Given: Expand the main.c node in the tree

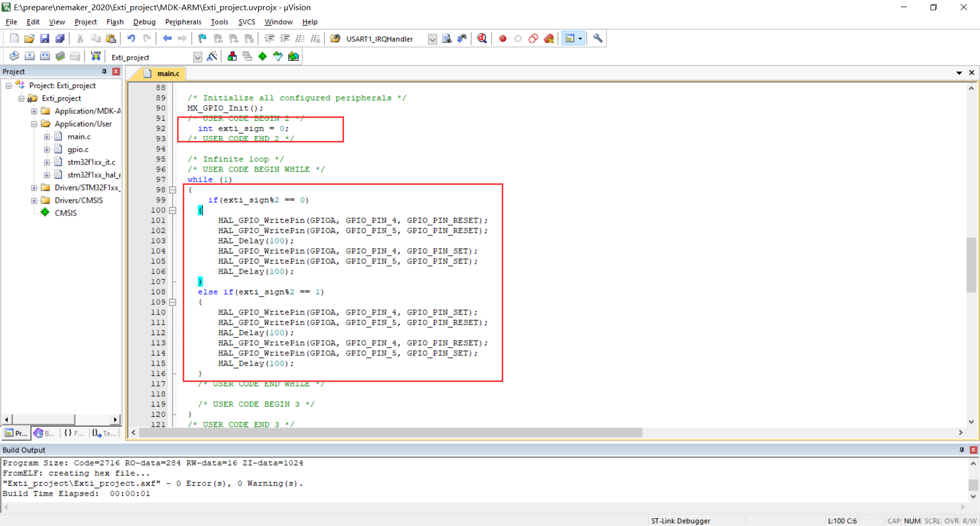Looking at the screenshot, I should pyautogui.click(x=47, y=137).
